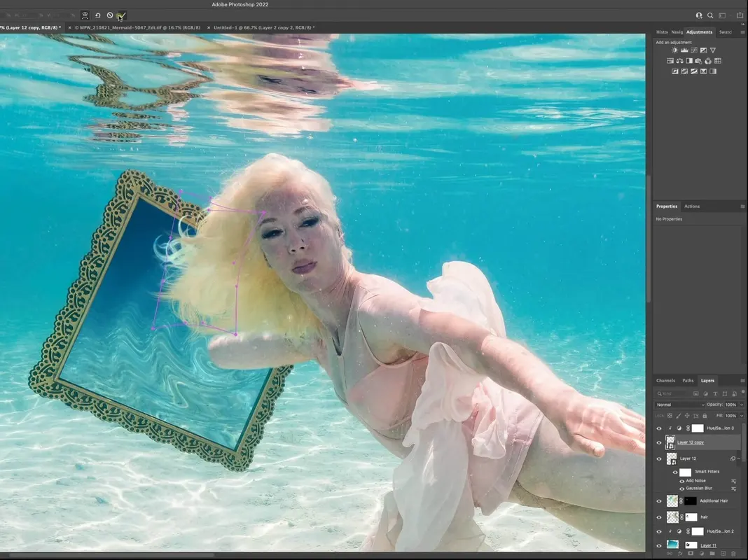Add a Hue/Saturation adjustment from Adjustments panel
Screen dimensions: 748x560
click(x=670, y=61)
